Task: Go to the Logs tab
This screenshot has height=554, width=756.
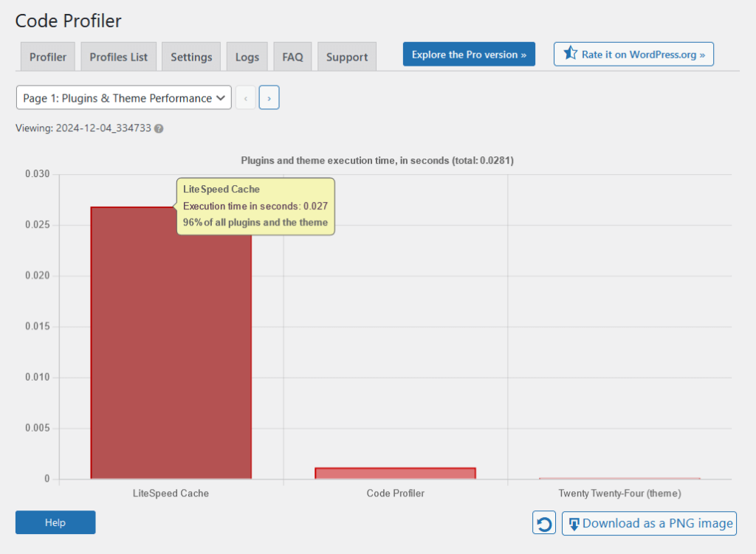Action: coord(247,57)
